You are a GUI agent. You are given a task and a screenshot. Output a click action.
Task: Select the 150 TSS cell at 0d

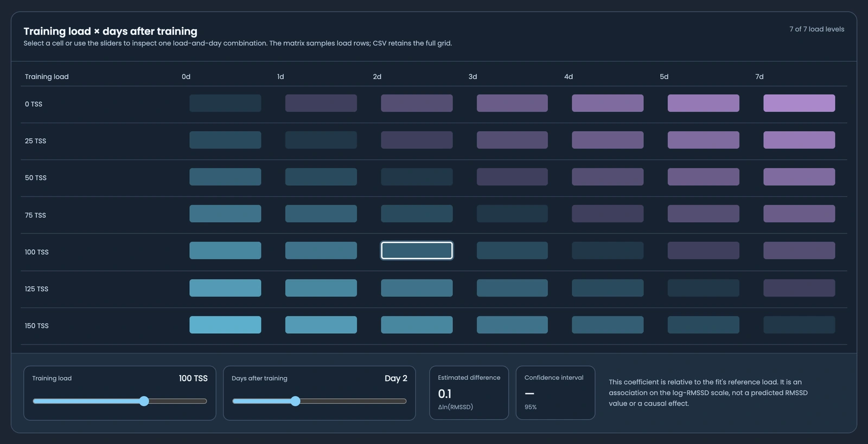[225, 325]
